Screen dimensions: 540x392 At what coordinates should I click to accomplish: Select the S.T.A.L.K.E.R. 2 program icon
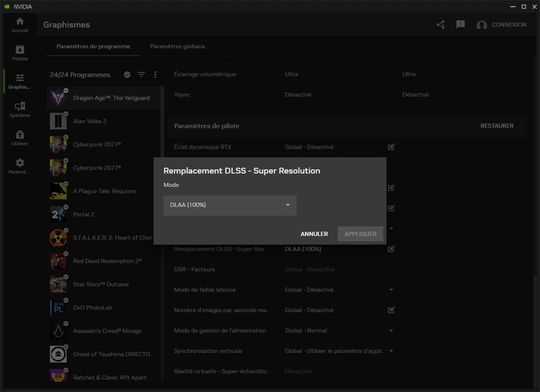[x=58, y=238]
